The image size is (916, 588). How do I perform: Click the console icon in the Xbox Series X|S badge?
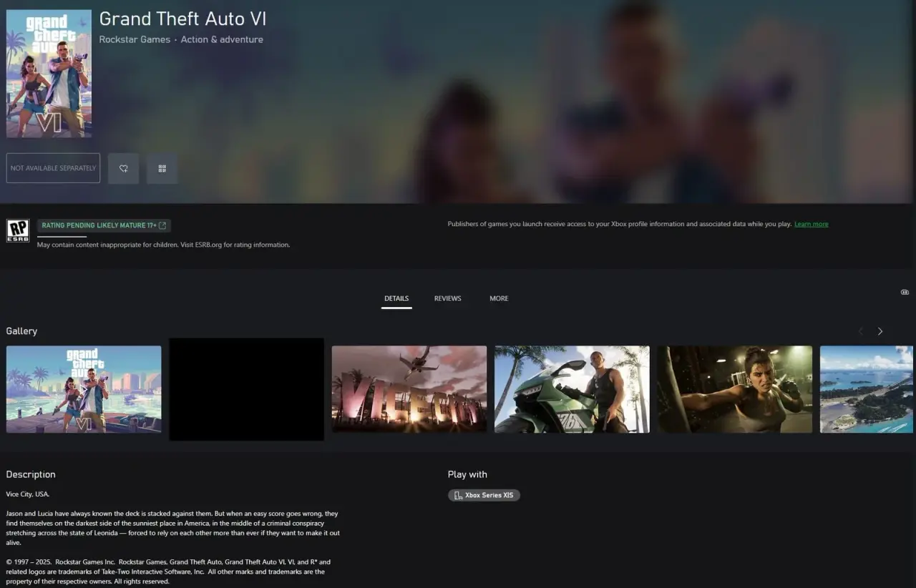pos(458,495)
